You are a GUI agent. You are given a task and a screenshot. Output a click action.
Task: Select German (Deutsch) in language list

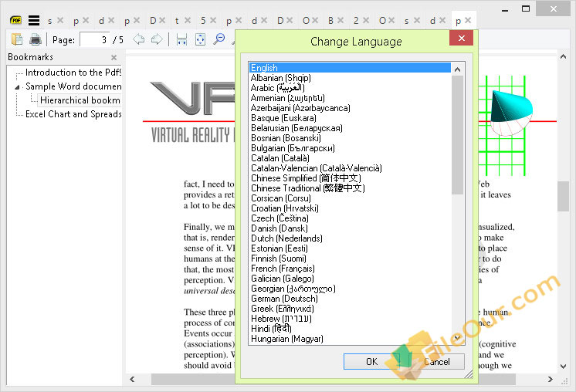(284, 299)
